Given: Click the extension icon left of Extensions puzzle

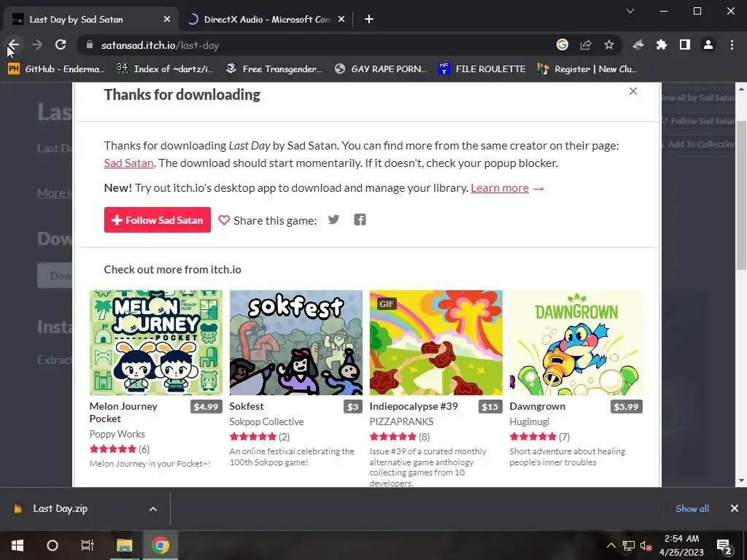Looking at the screenshot, I should [638, 44].
